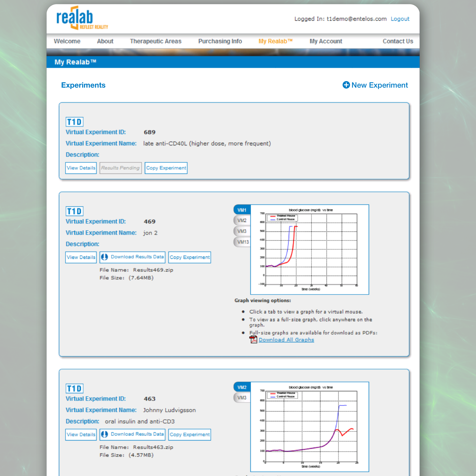The height and width of the screenshot is (476, 476).
Task: Click the PDF icon beside Download All Graphs
Action: [x=253, y=340]
